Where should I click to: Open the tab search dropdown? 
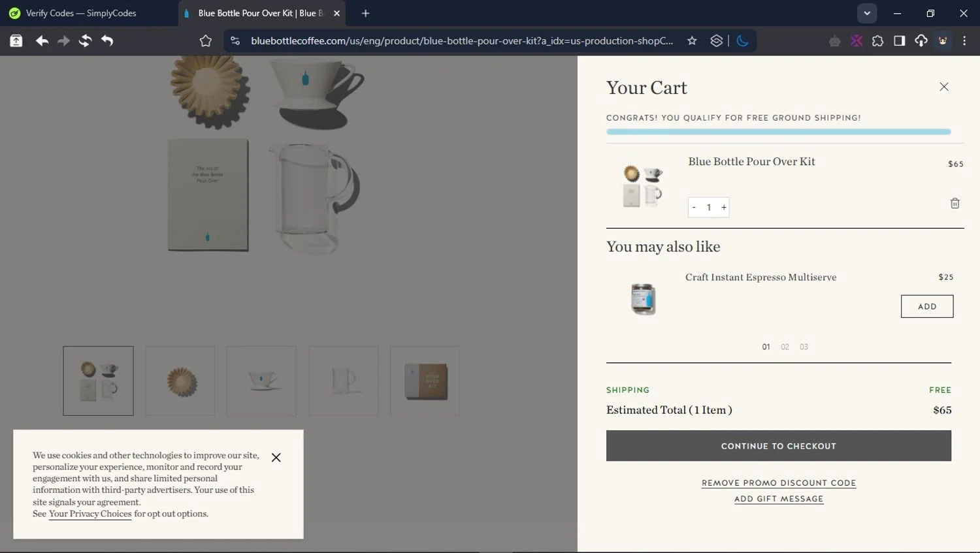pos(866,13)
